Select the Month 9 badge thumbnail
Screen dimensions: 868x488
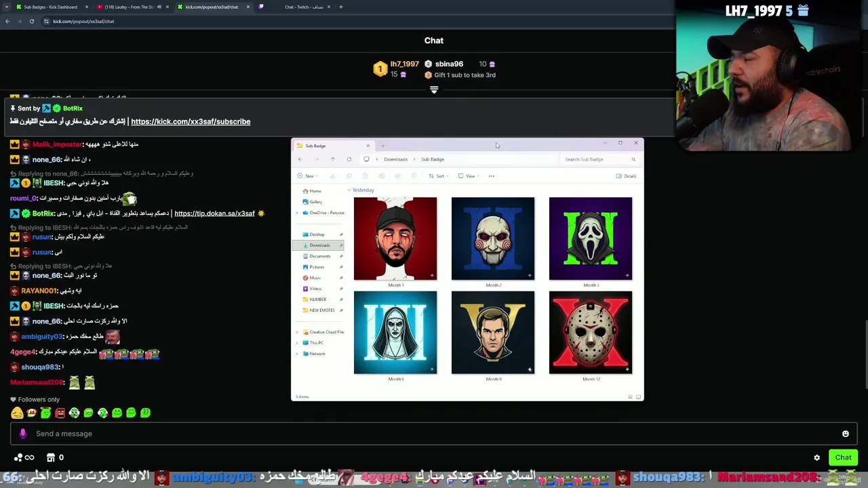click(x=493, y=333)
